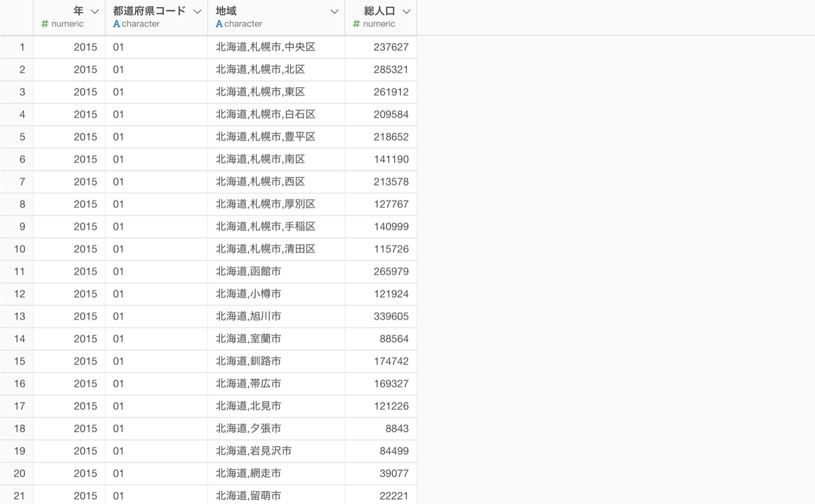Click cell 北海道,札幌市,清田区
The image size is (815, 504).
coord(276,249)
